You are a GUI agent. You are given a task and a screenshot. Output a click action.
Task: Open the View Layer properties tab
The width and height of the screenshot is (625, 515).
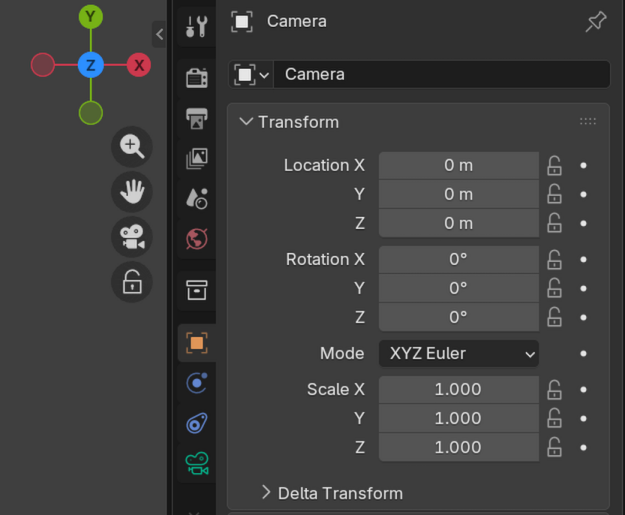click(x=197, y=158)
